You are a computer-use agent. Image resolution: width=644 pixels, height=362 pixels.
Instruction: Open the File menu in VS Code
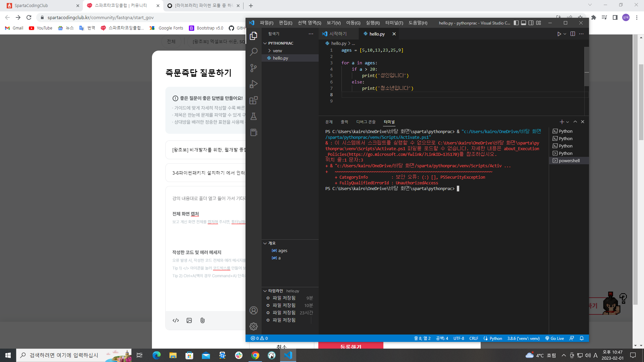(266, 23)
